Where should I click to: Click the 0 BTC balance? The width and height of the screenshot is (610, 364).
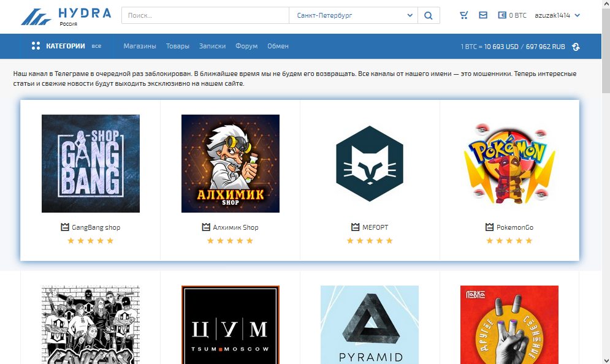tap(518, 15)
